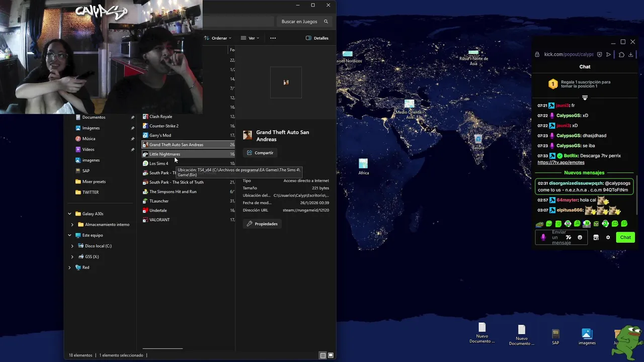The width and height of the screenshot is (644, 362).
Task: Click the browser downloads icon
Action: [630, 54]
